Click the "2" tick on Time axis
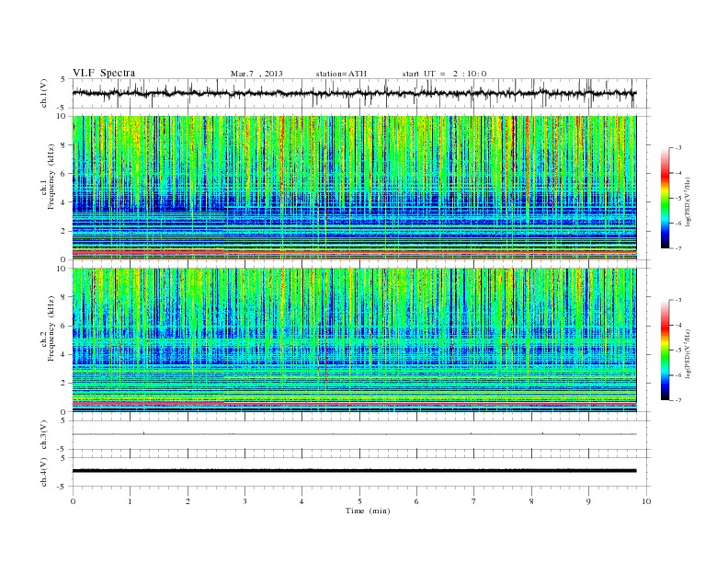The width and height of the screenshot is (728, 563). click(x=188, y=501)
